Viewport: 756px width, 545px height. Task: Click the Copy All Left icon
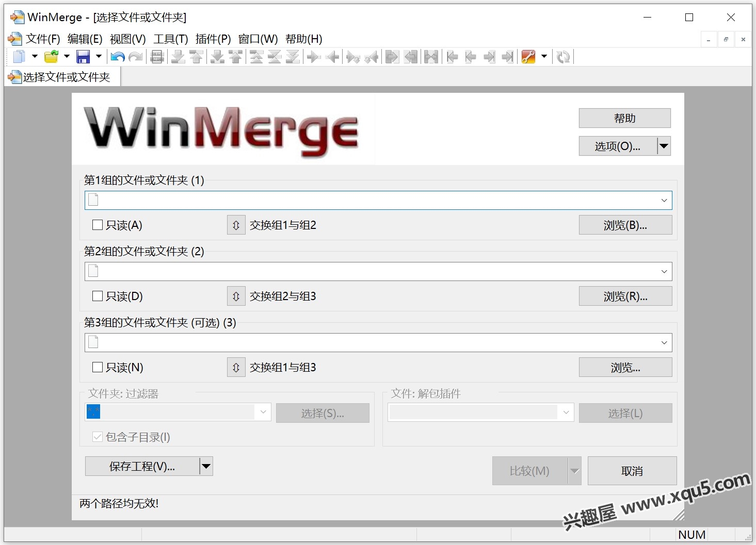click(411, 57)
